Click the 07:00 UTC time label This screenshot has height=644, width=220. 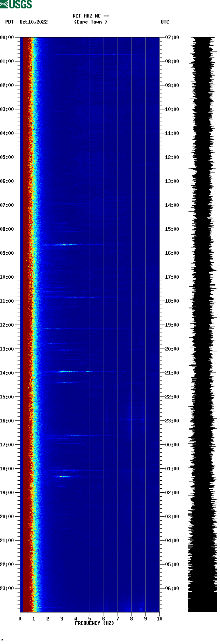click(172, 38)
